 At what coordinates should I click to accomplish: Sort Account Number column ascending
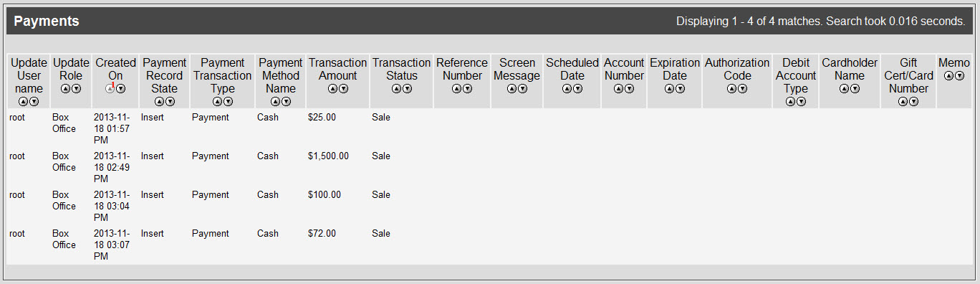tap(618, 89)
